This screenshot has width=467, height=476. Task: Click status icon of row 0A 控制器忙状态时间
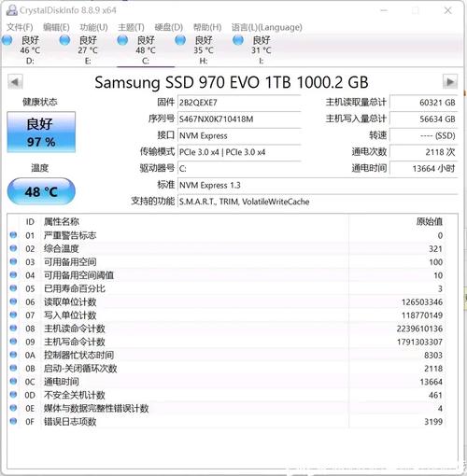click(x=13, y=355)
